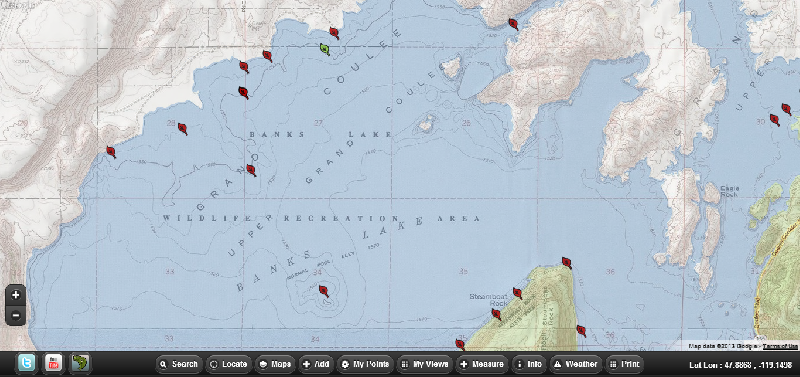This screenshot has width=800, height=377.
Task: Select the green fishing marker on the map
Action: (325, 49)
